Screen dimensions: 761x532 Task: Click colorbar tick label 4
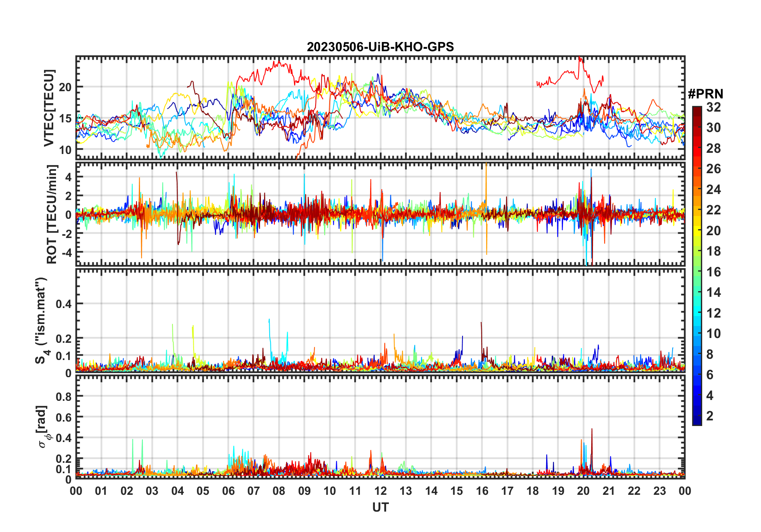coord(710,396)
